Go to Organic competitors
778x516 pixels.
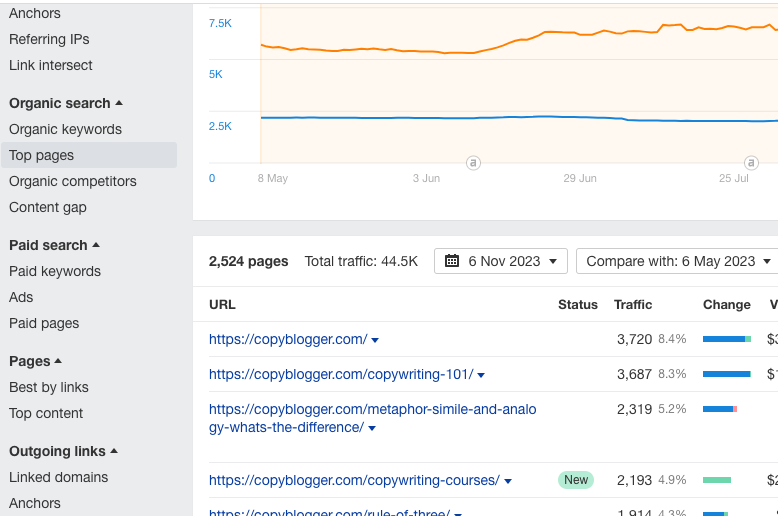73,181
